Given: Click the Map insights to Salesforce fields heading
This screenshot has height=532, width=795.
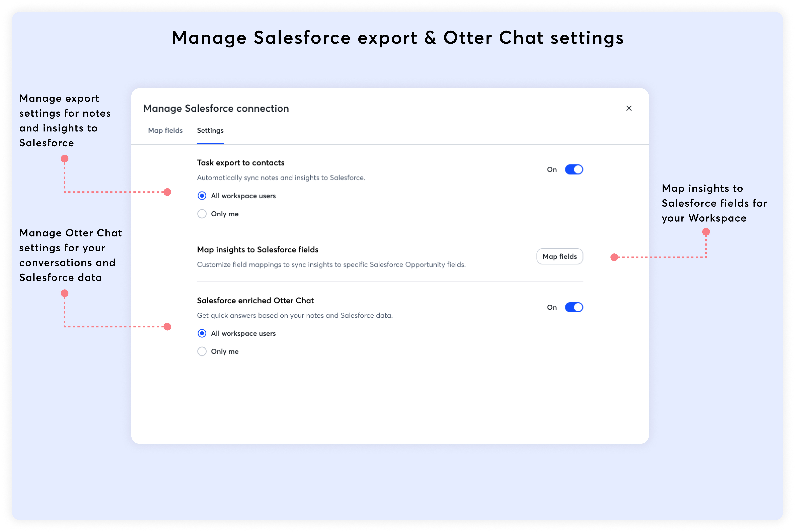Looking at the screenshot, I should 258,250.
